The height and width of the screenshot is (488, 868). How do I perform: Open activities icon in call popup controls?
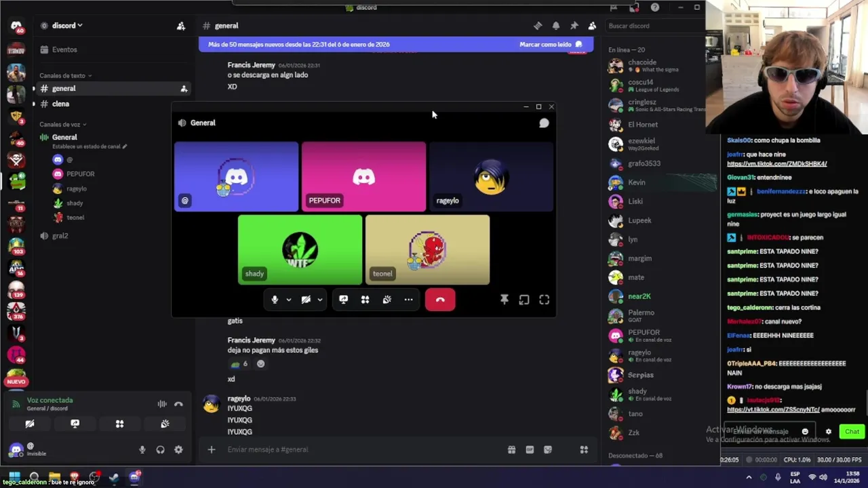365,300
